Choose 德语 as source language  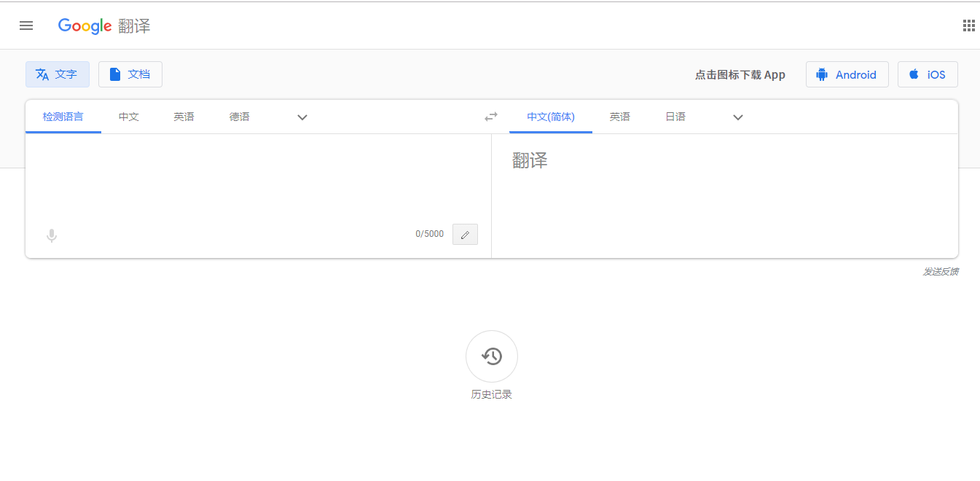click(x=239, y=117)
